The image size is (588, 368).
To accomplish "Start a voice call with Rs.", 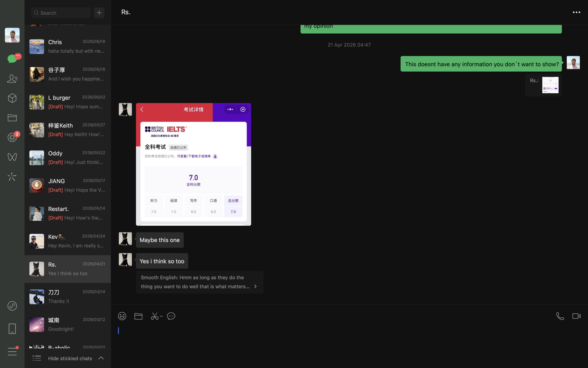I will tap(560, 316).
